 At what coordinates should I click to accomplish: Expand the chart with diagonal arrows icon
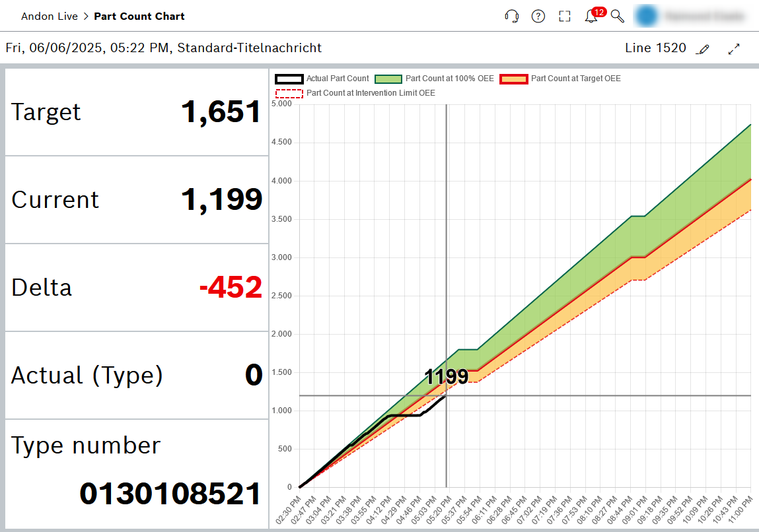(733, 48)
